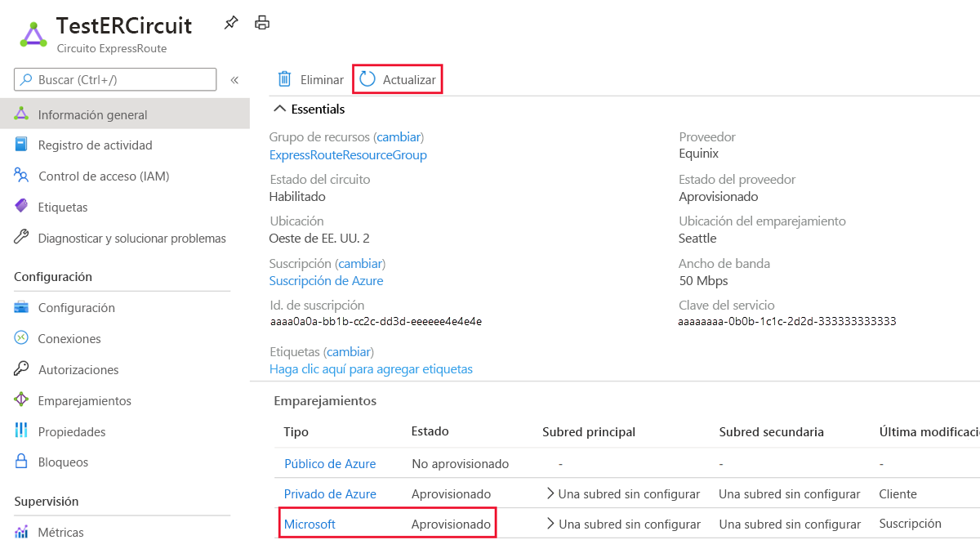The width and height of the screenshot is (980, 549).
Task: Click the No aprovisionado status cell
Action: 461,464
